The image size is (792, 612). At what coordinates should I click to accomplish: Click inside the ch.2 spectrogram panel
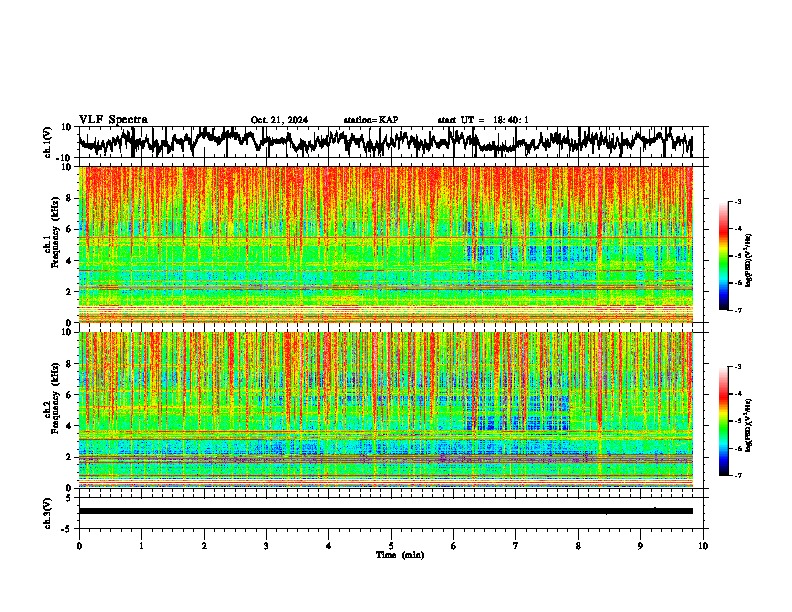point(386,410)
